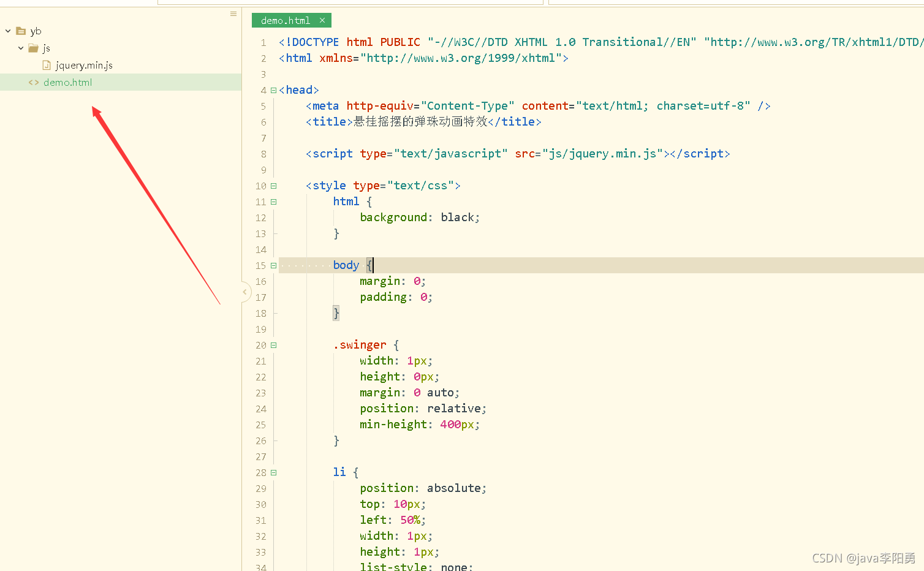Screen dimensions: 924x571
Task: Click the meta tag on line 5
Action: pos(538,106)
